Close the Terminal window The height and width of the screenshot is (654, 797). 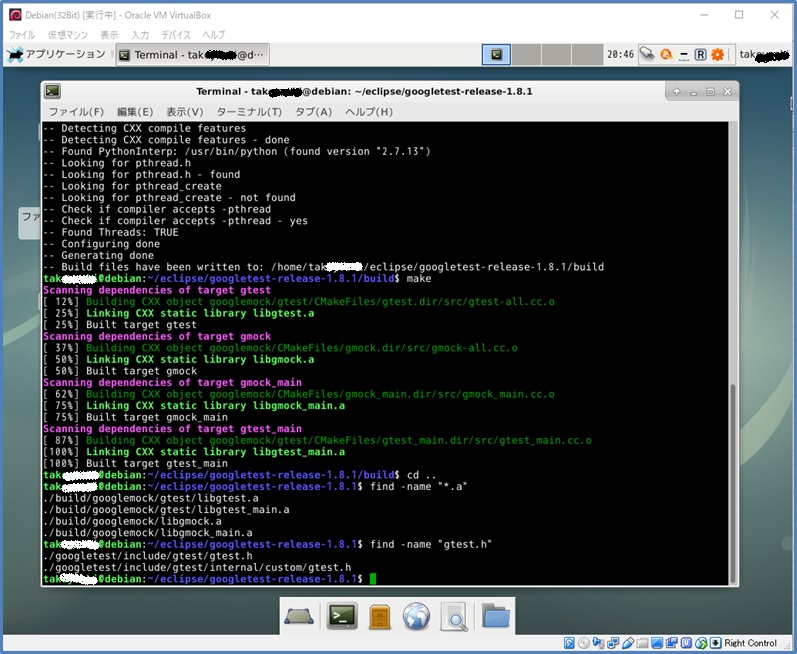tap(727, 91)
